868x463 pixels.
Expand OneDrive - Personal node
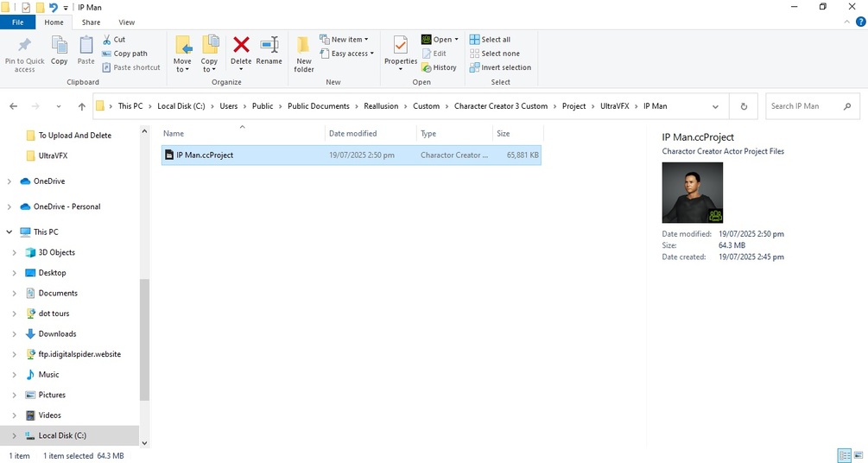9,206
